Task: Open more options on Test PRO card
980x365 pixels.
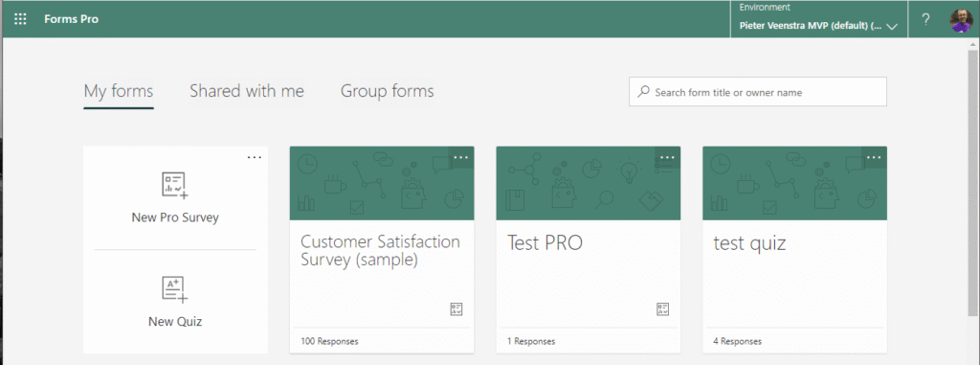Action: 667,157
